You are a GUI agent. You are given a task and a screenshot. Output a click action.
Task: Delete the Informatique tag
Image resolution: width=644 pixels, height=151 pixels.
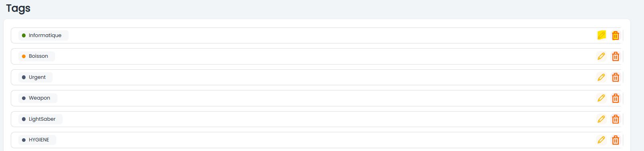point(616,35)
